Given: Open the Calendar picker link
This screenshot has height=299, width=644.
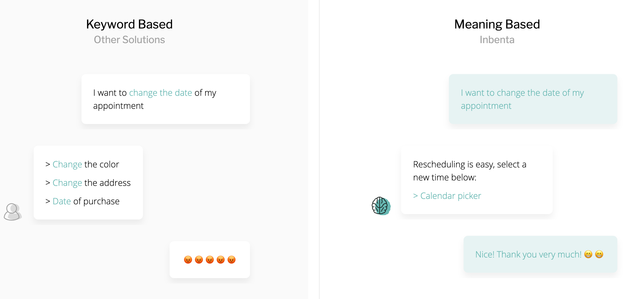Looking at the screenshot, I should (x=450, y=196).
